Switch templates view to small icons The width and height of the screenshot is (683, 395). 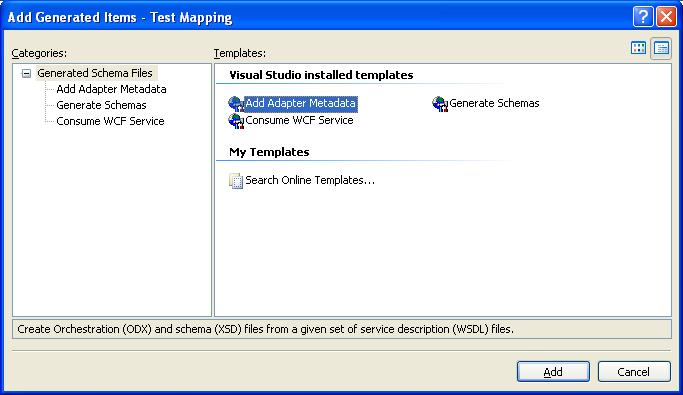661,48
